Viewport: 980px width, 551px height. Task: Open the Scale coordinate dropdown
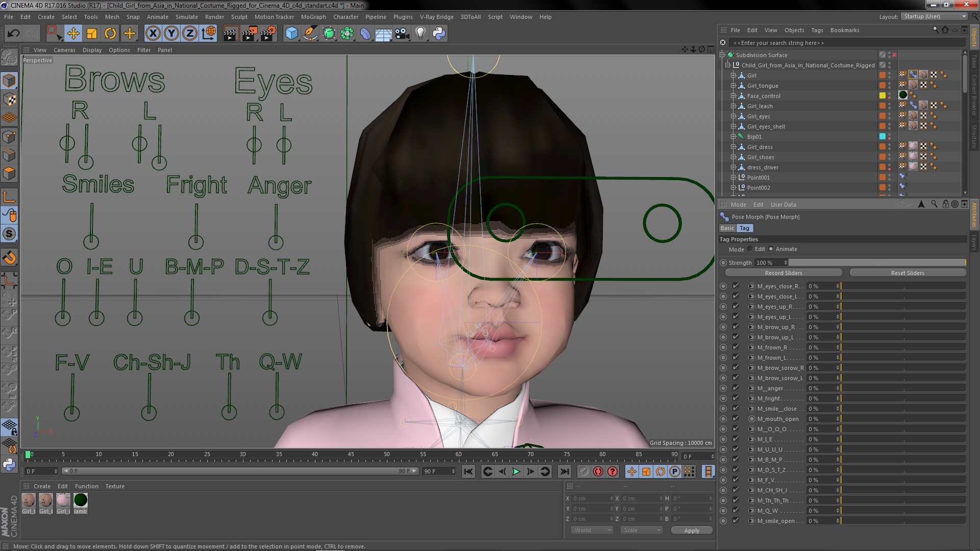641,531
